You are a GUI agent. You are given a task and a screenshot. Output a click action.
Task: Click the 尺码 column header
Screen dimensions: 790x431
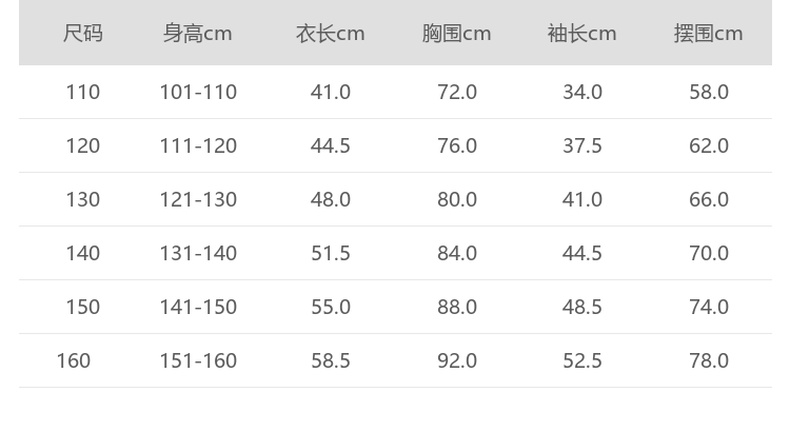[x=83, y=34]
